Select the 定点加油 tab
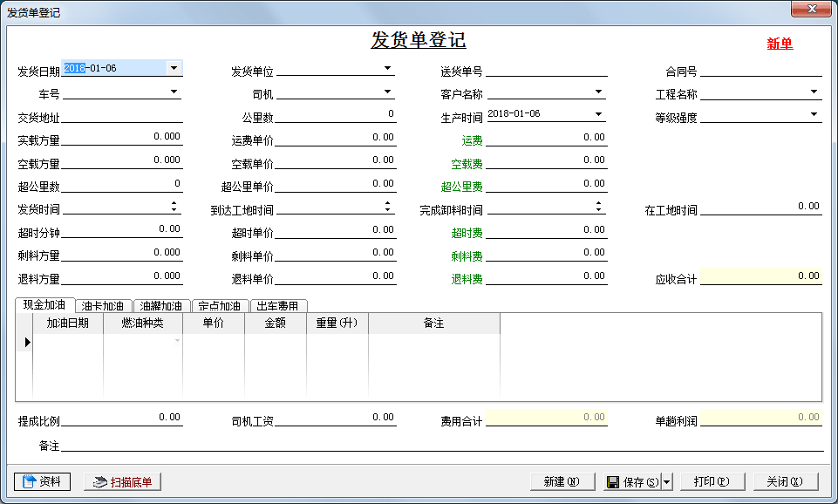838x504 pixels. click(x=220, y=306)
